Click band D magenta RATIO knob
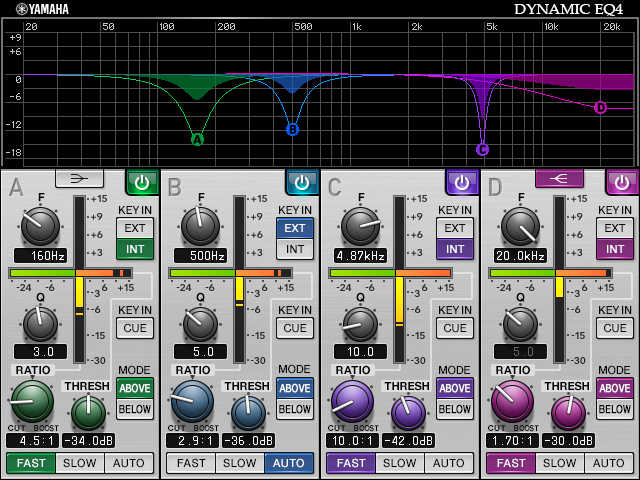This screenshot has height=480, width=640. (512, 402)
